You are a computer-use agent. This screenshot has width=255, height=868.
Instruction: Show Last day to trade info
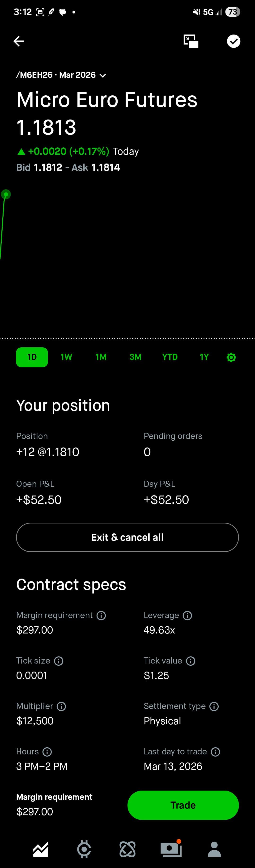pyautogui.click(x=215, y=752)
